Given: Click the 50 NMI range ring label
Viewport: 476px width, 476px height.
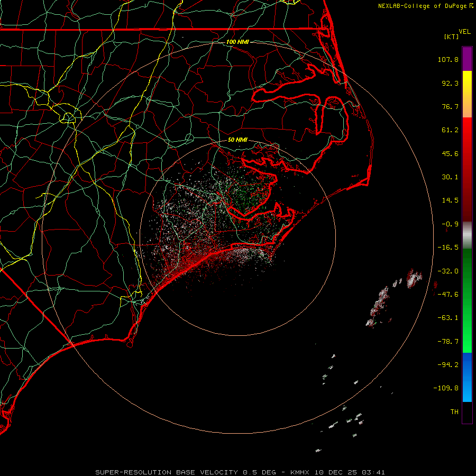Looking at the screenshot, I should coord(237,140).
